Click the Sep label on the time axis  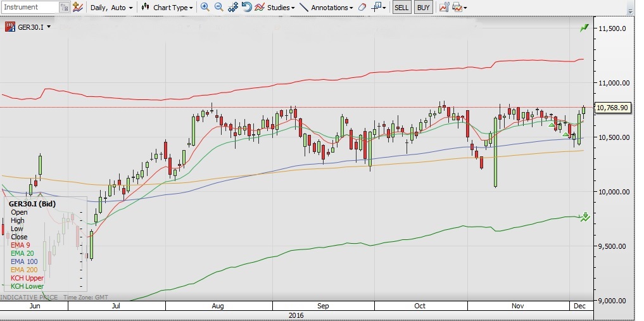pos(323,306)
